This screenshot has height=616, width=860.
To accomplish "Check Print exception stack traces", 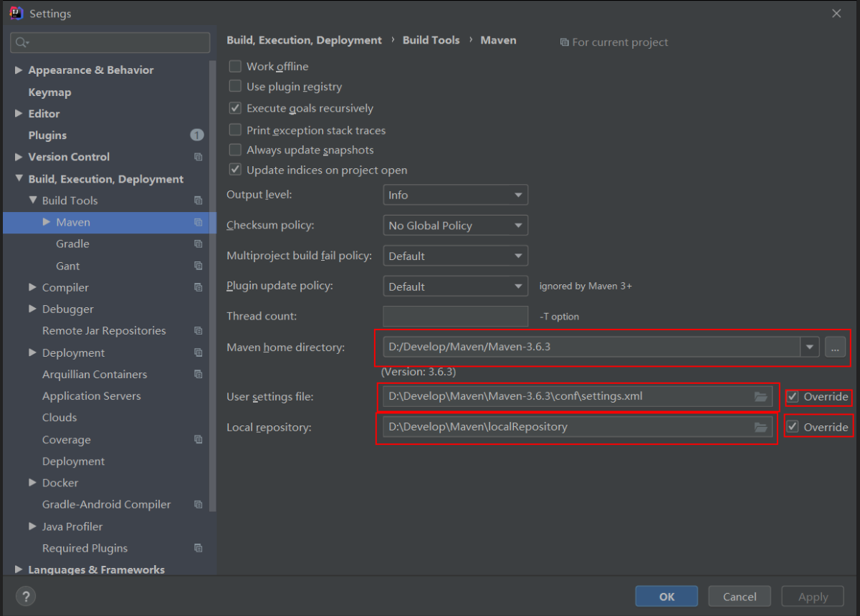I will coord(235,130).
